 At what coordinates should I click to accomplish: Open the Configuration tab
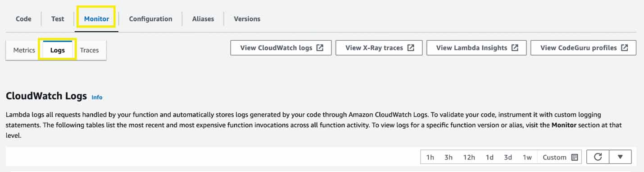pyautogui.click(x=150, y=19)
